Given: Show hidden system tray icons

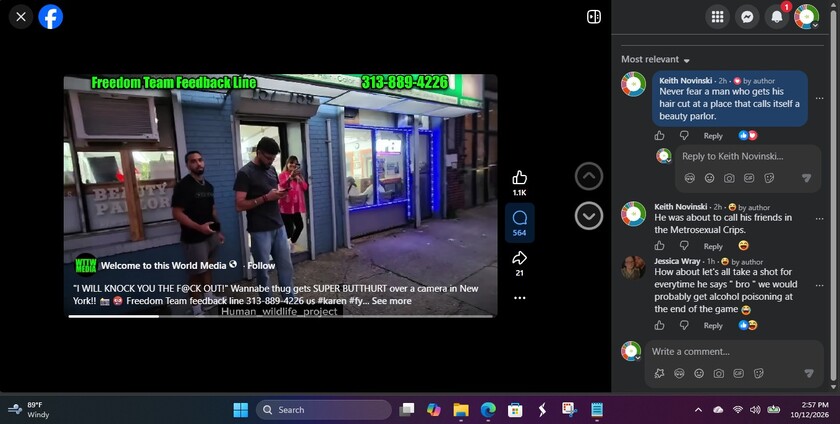Looking at the screenshot, I should click(698, 410).
